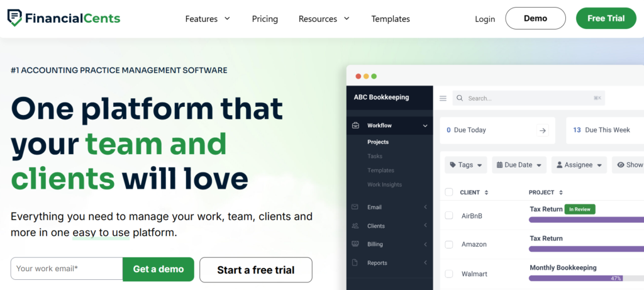Click the red dot in mock window
644x290 pixels.
(358, 76)
